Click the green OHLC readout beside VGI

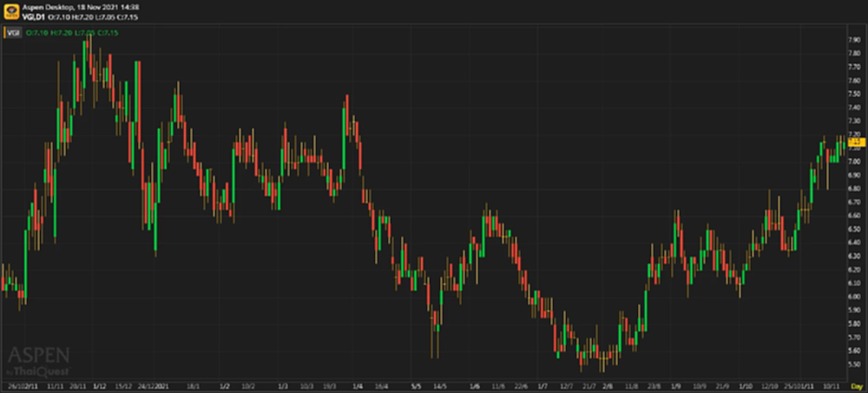pyautogui.click(x=73, y=33)
